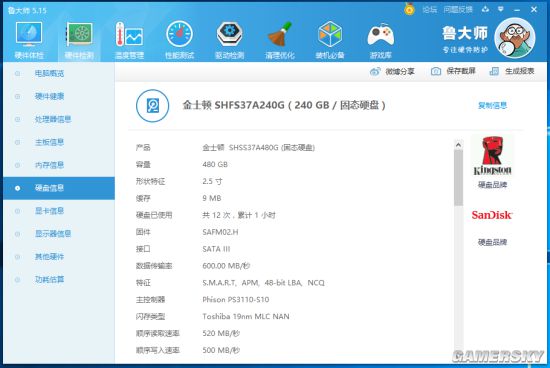
Task: Click the 500 MB/秒 write speed value
Action: (221, 350)
